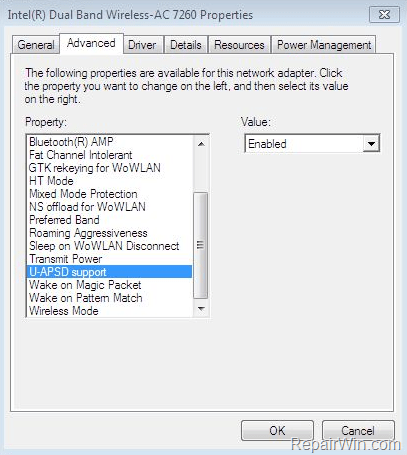This screenshot has height=455, width=407.
Task: Select HT Mode in property list
Action: (109, 181)
